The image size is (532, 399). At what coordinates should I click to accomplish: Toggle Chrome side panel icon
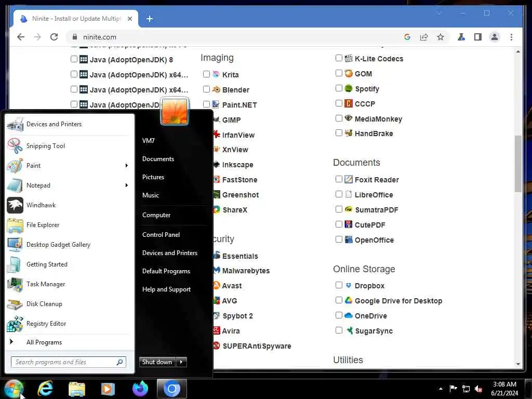tap(478, 37)
